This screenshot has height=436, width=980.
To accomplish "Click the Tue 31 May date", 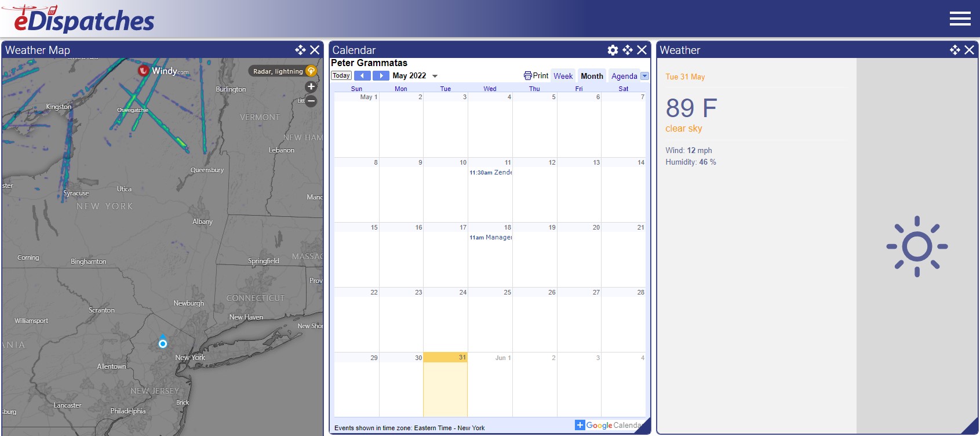I will point(685,77).
